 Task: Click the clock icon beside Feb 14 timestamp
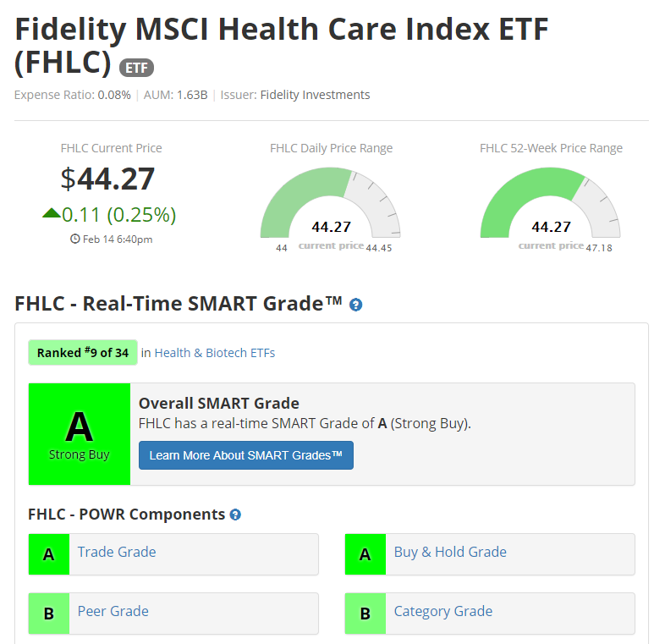75,239
